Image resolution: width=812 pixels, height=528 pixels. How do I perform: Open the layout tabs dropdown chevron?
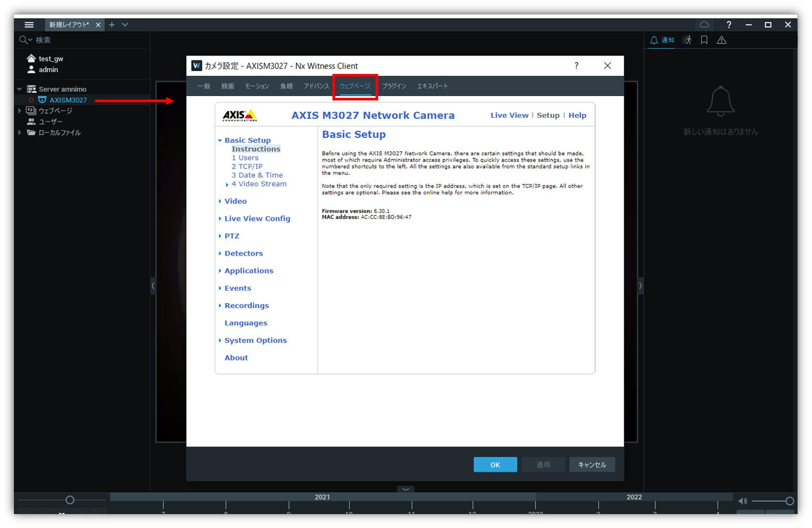[x=125, y=25]
